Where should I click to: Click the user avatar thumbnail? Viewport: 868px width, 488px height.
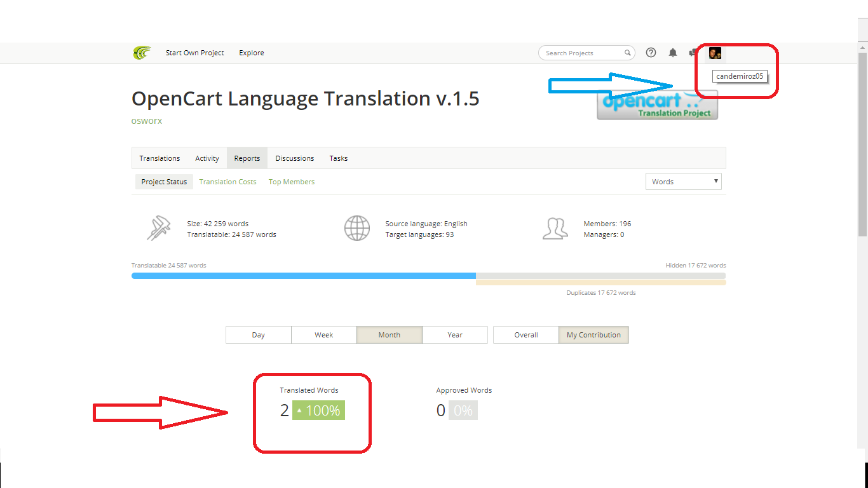click(x=715, y=53)
